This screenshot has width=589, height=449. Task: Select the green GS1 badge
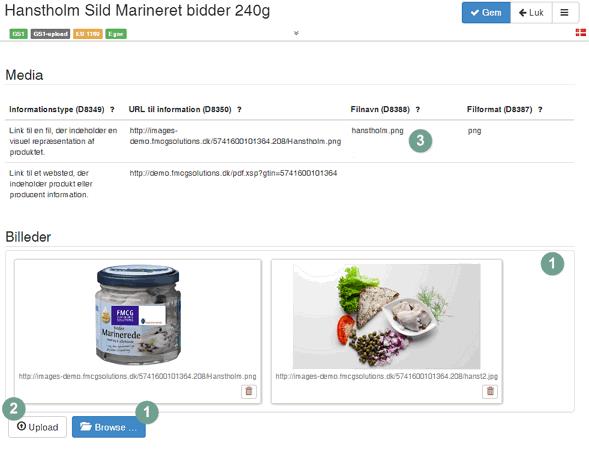(18, 34)
